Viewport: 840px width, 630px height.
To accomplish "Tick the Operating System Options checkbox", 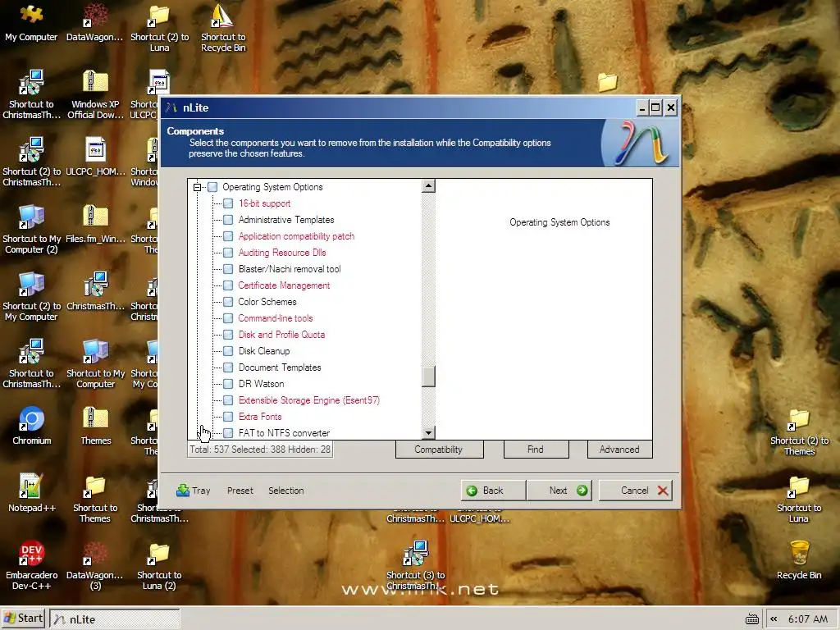I will click(212, 187).
